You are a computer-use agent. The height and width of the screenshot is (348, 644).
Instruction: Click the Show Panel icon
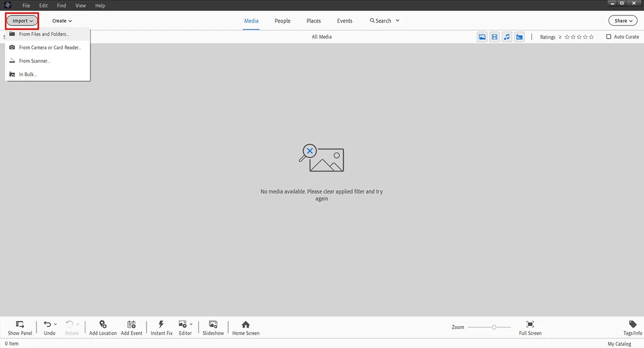pyautogui.click(x=20, y=325)
